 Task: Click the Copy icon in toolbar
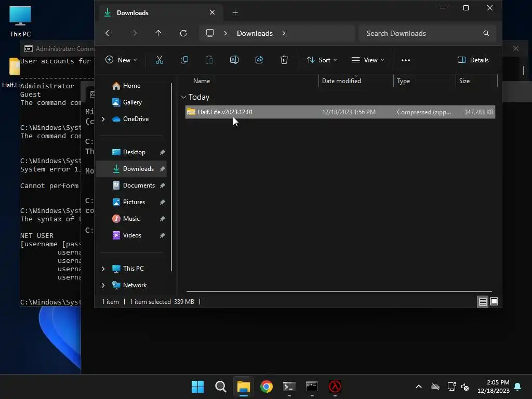click(x=184, y=60)
